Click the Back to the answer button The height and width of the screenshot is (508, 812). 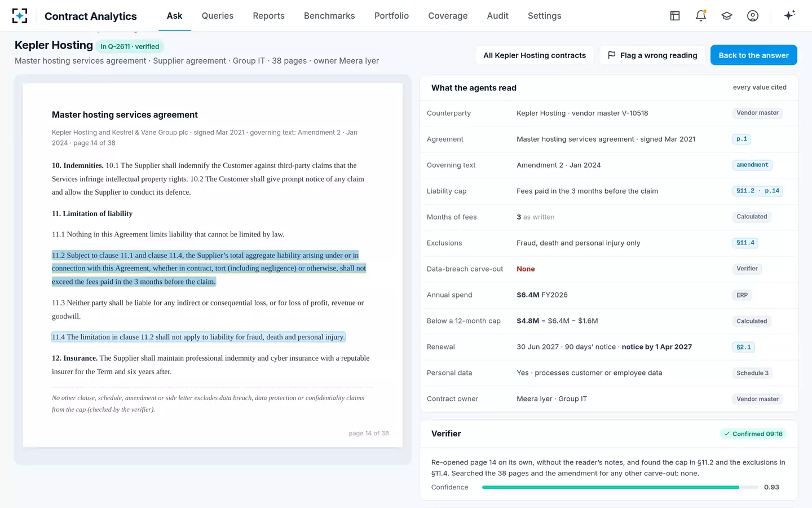point(753,55)
